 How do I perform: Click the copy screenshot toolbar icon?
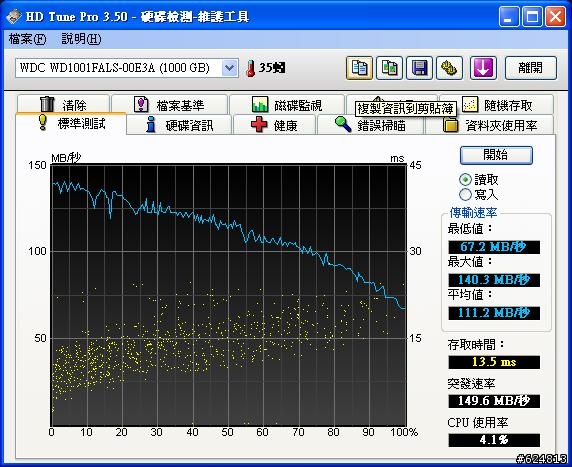tap(390, 68)
